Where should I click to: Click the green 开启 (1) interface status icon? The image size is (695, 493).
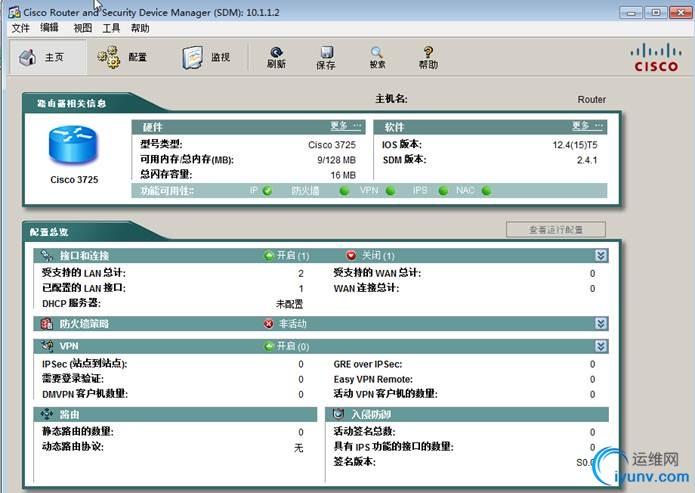point(269,256)
